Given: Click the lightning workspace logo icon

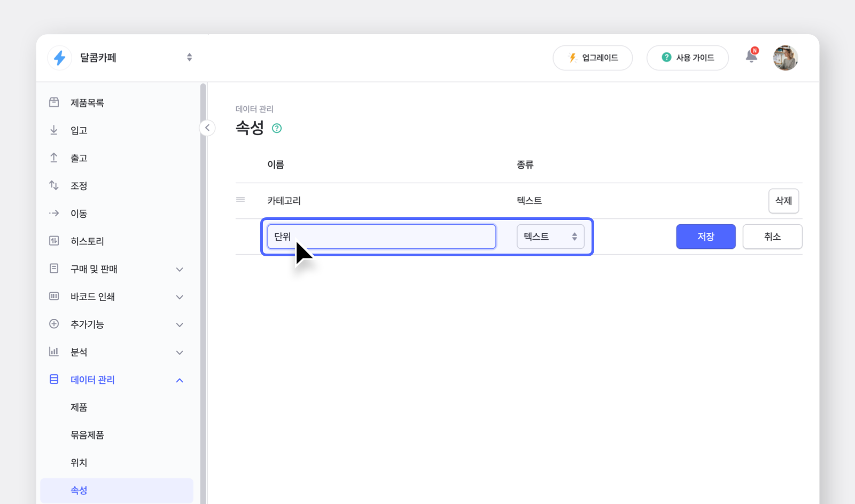Looking at the screenshot, I should [x=59, y=58].
